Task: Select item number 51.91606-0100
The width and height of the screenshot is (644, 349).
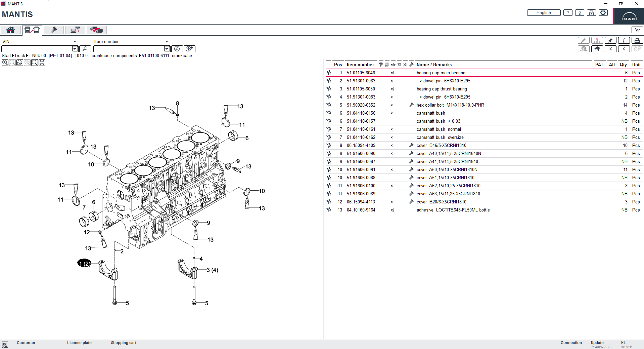Action: [361, 186]
